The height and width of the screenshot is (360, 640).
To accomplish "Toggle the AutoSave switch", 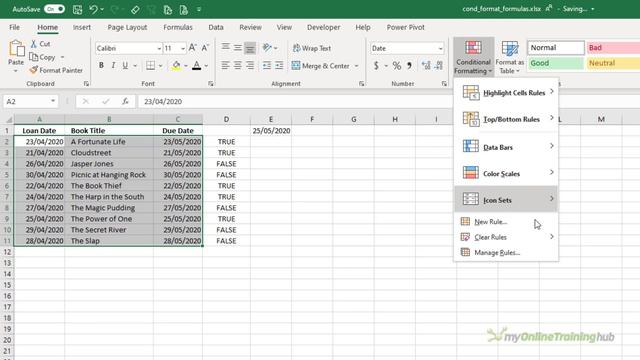I will [54, 9].
